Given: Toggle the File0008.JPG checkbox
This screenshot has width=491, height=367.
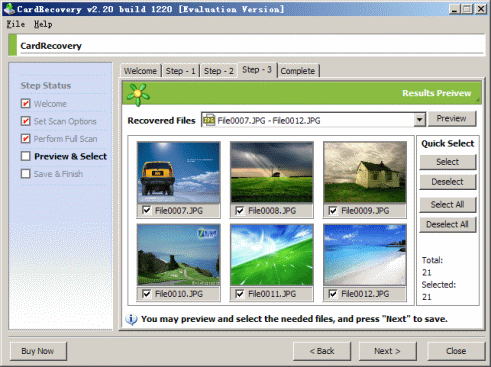Looking at the screenshot, I should (239, 210).
